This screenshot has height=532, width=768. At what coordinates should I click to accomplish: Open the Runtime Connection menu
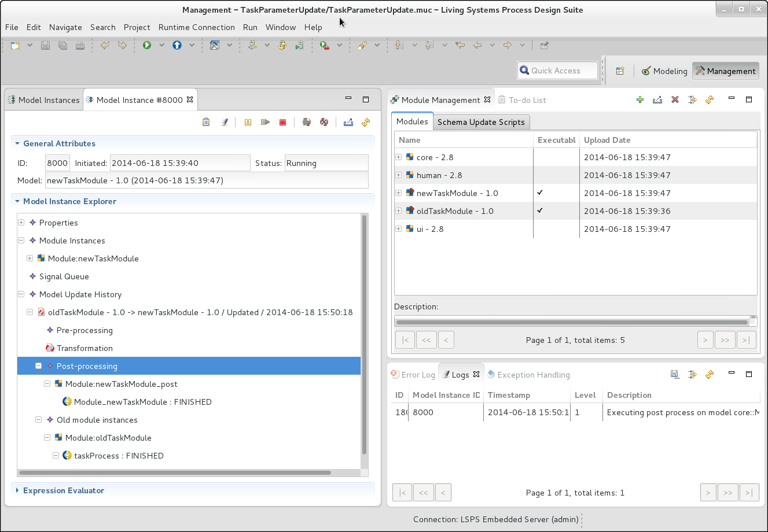tap(197, 27)
